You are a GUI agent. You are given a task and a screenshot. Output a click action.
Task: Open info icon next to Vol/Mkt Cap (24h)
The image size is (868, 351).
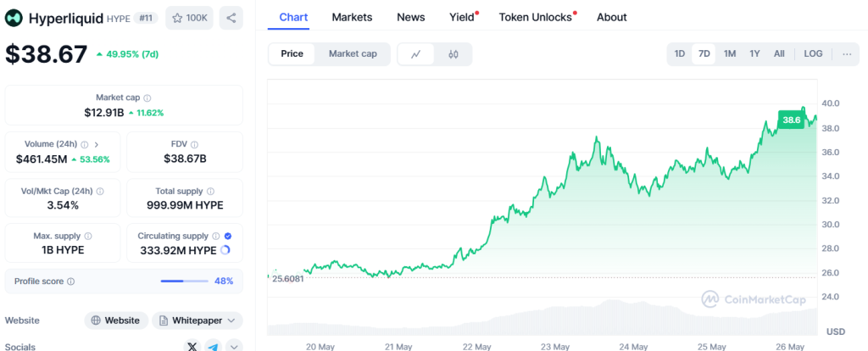tap(100, 191)
